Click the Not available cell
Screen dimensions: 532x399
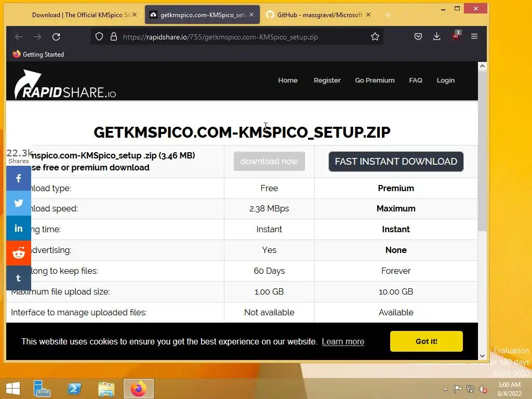[x=269, y=312]
